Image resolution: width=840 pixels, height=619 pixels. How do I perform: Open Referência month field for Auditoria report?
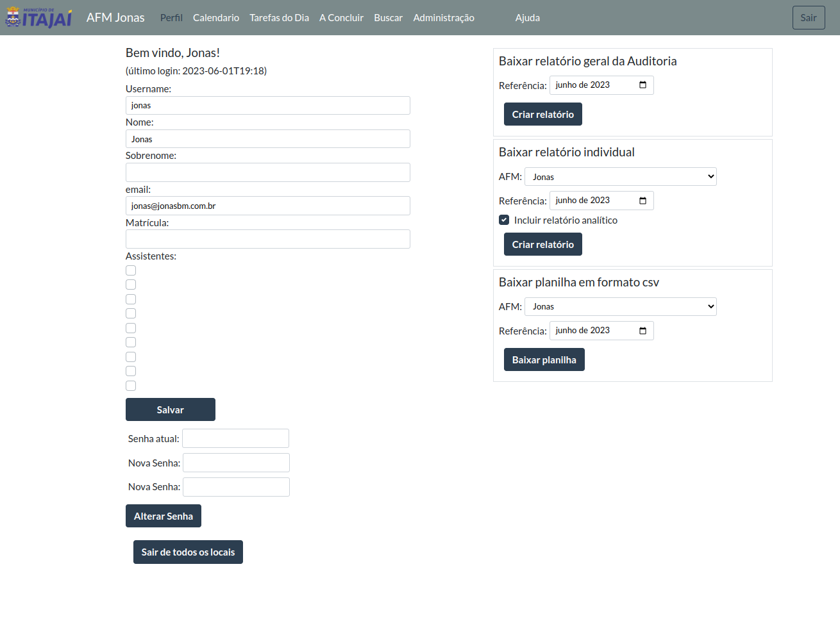click(601, 85)
